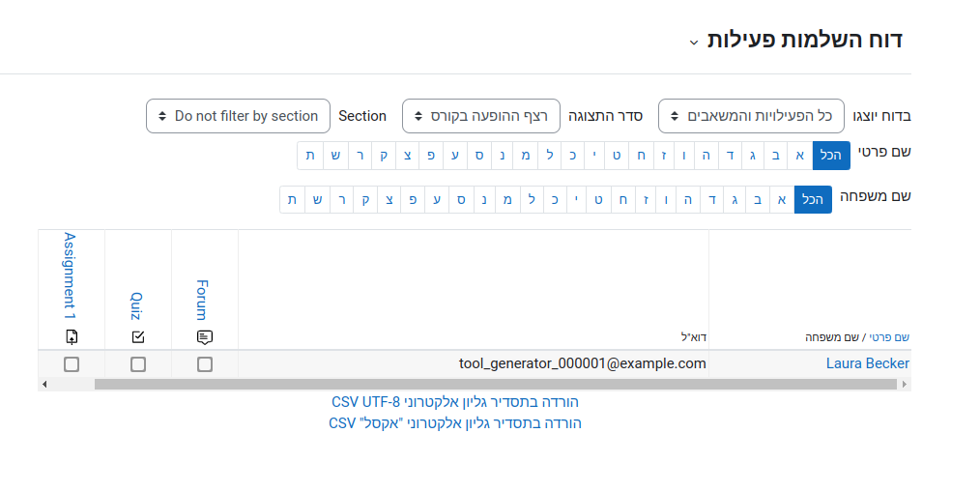Expand the chevron next to 'דוח השלמות פעילות'
Viewport: 980px width, 491px height.
pos(693,43)
